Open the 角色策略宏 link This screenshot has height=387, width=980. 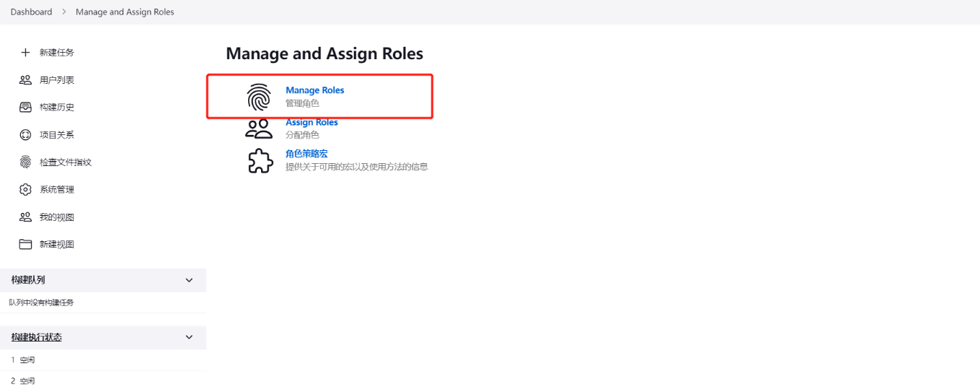(306, 154)
